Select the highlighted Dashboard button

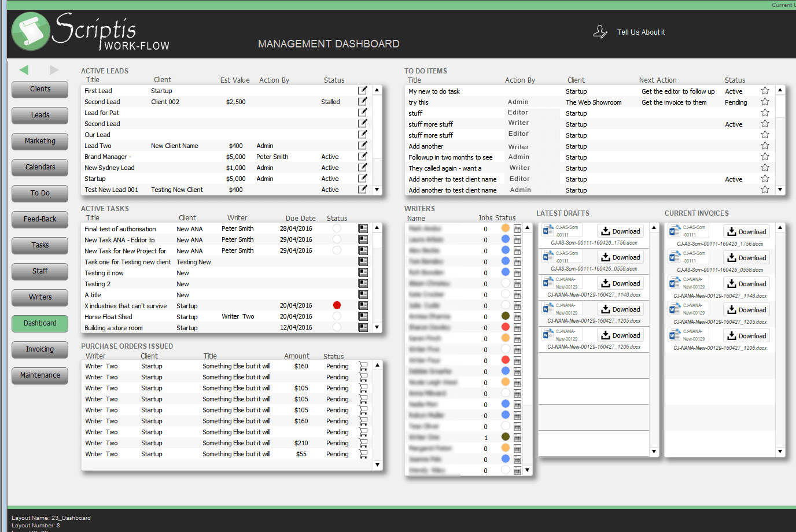click(40, 323)
